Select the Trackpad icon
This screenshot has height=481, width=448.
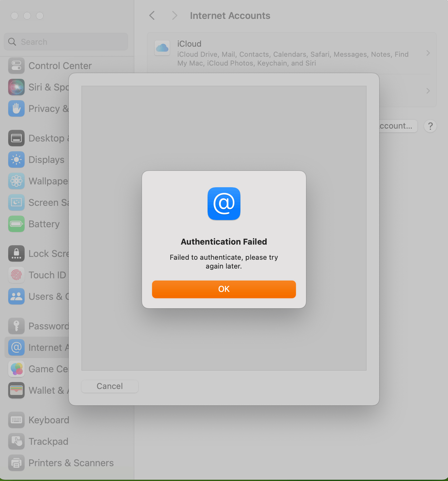click(x=16, y=441)
